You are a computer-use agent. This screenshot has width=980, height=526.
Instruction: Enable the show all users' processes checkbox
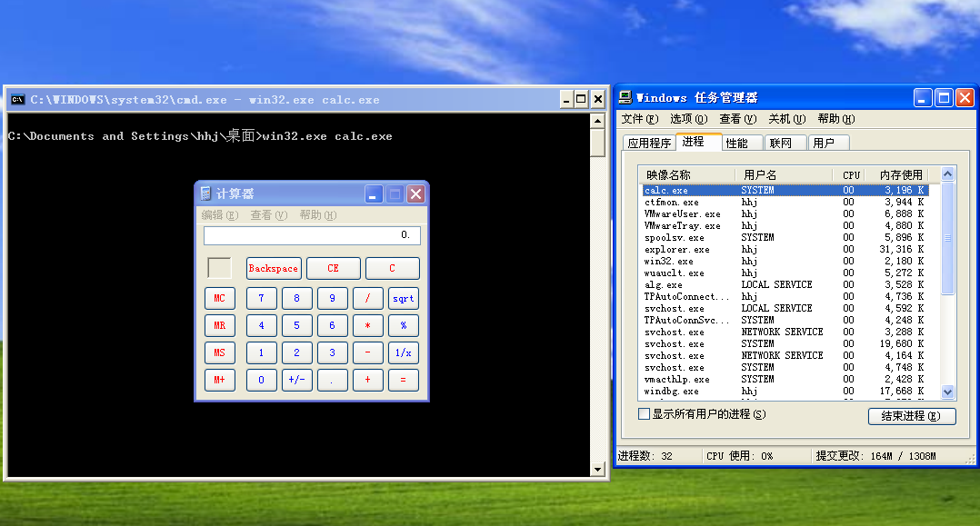point(644,413)
